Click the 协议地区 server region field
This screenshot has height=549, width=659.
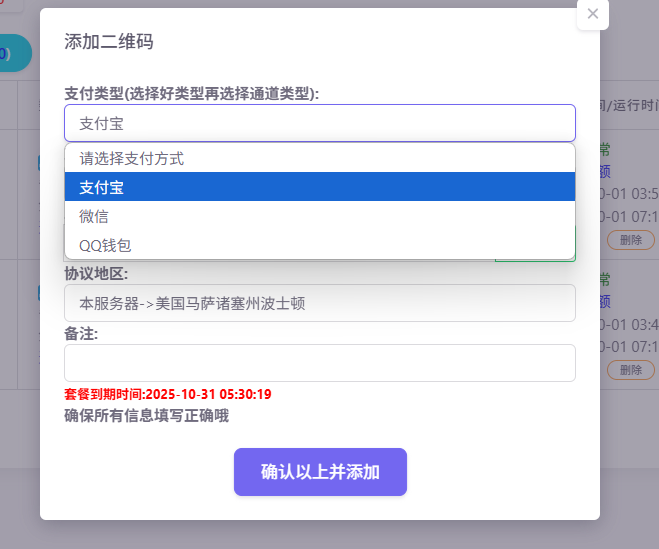pyautogui.click(x=319, y=303)
